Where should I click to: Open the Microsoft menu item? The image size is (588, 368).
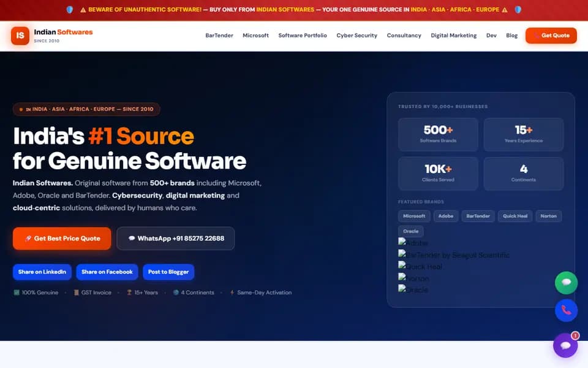point(256,36)
